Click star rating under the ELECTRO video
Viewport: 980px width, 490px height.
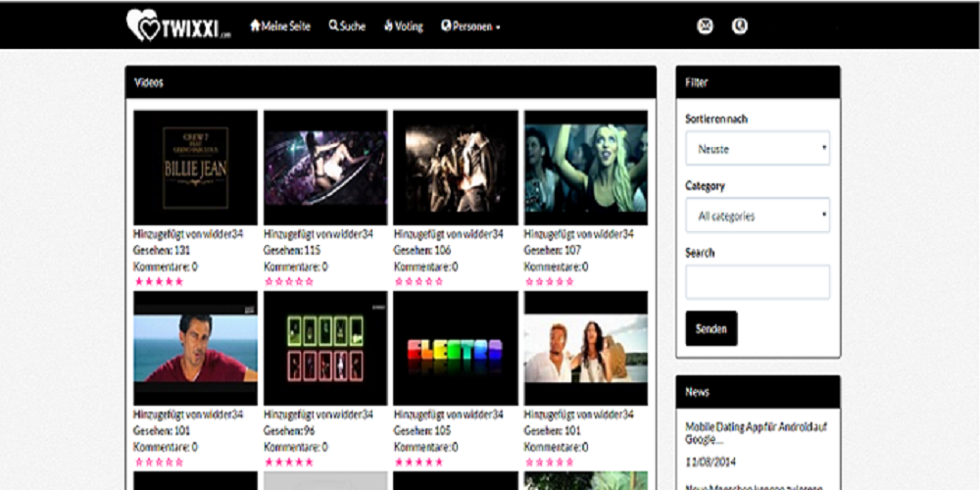click(418, 463)
